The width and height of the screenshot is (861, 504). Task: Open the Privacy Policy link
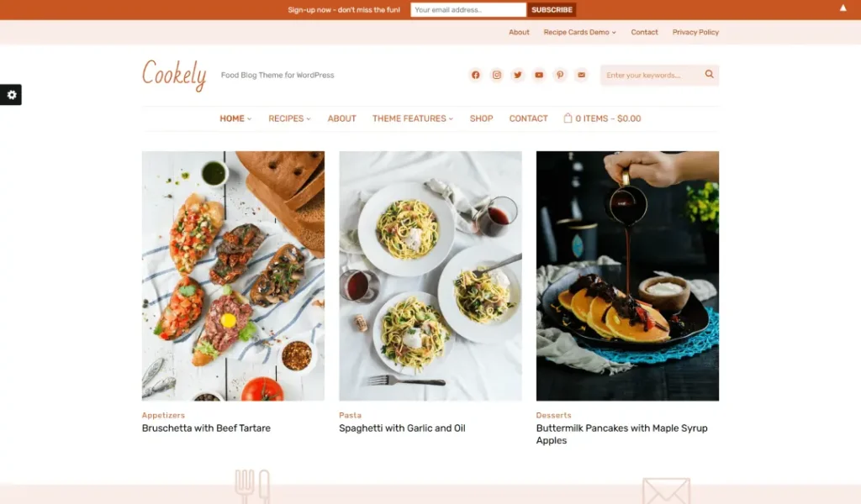click(695, 33)
